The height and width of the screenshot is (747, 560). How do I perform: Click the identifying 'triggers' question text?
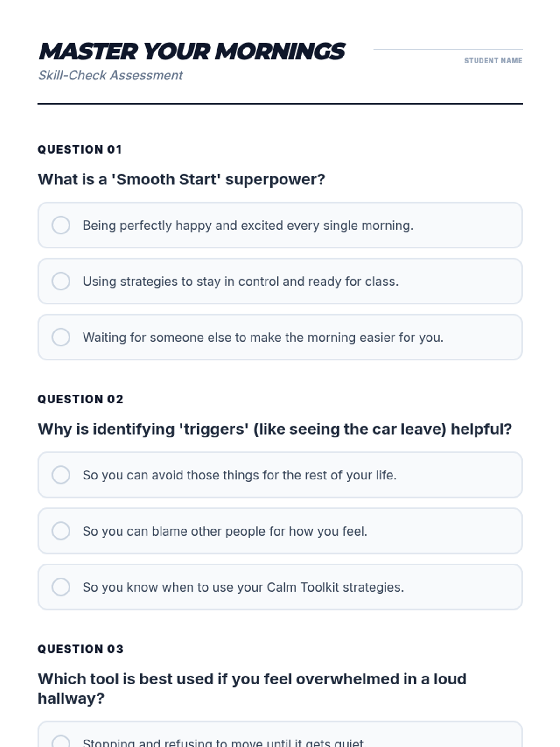coord(275,429)
